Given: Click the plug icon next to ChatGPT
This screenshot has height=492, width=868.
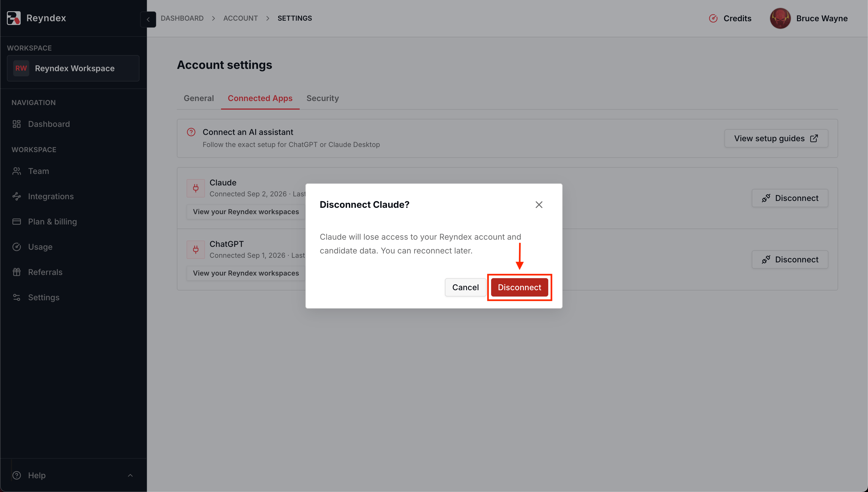Looking at the screenshot, I should (x=196, y=250).
